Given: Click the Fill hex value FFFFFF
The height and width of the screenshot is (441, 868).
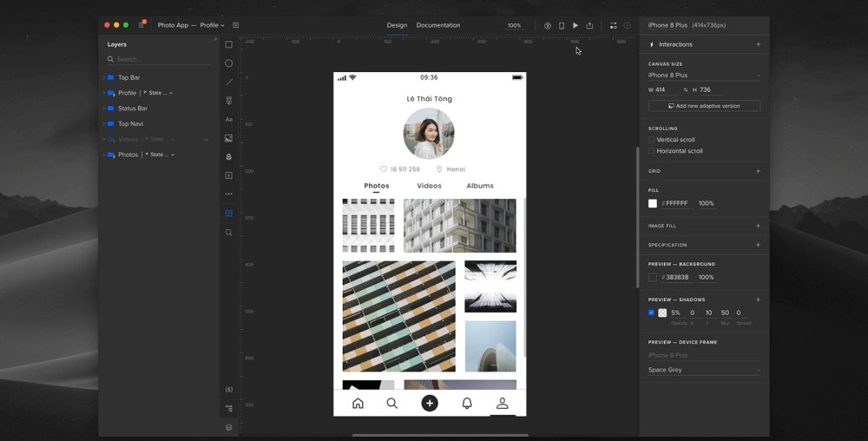Looking at the screenshot, I should coord(677,204).
